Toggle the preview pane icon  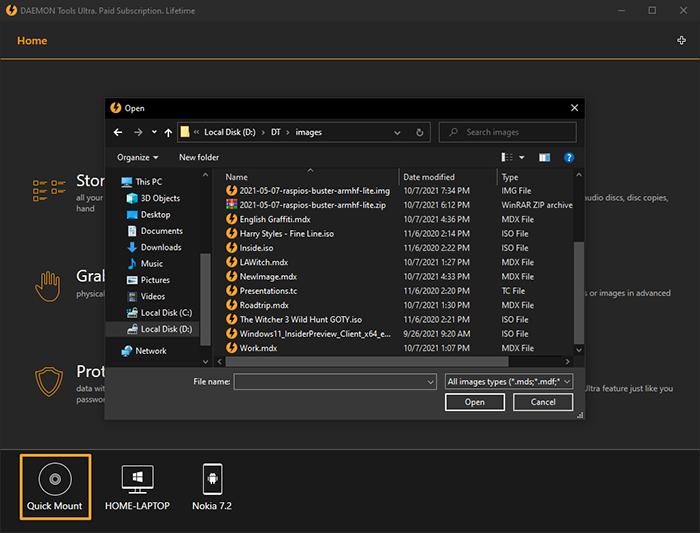(x=544, y=157)
